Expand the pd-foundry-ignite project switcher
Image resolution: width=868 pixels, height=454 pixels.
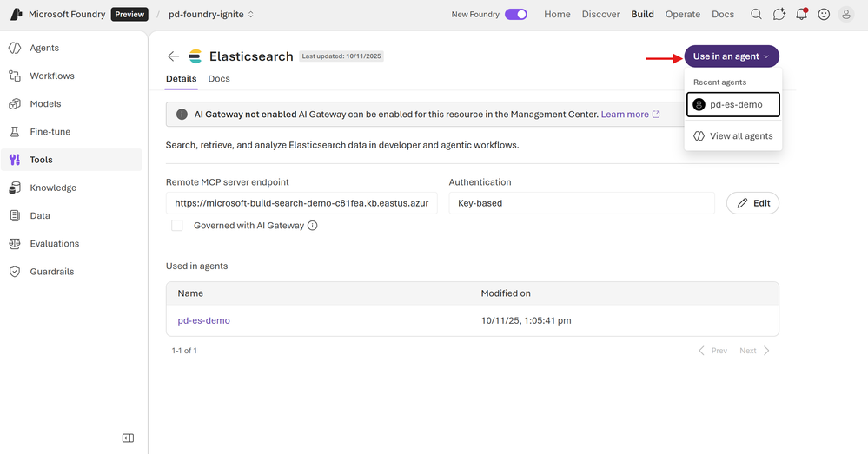(211, 15)
